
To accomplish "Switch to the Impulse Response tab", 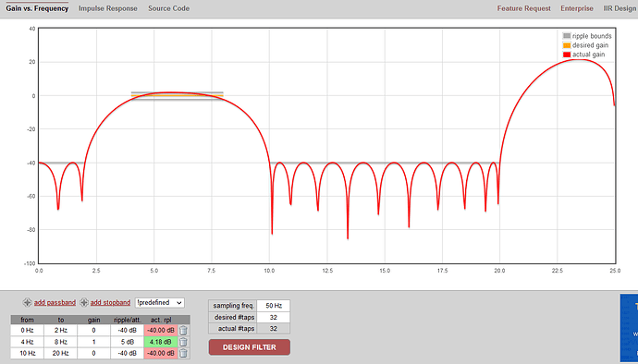I will (108, 8).
